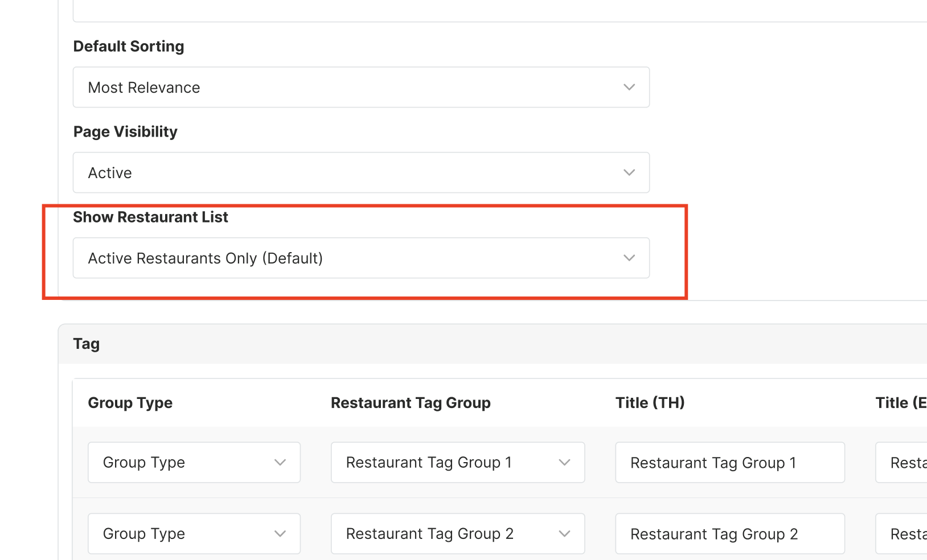Focus Title (TH) field for Tag Group 1
The width and height of the screenshot is (927, 560).
coord(729,462)
